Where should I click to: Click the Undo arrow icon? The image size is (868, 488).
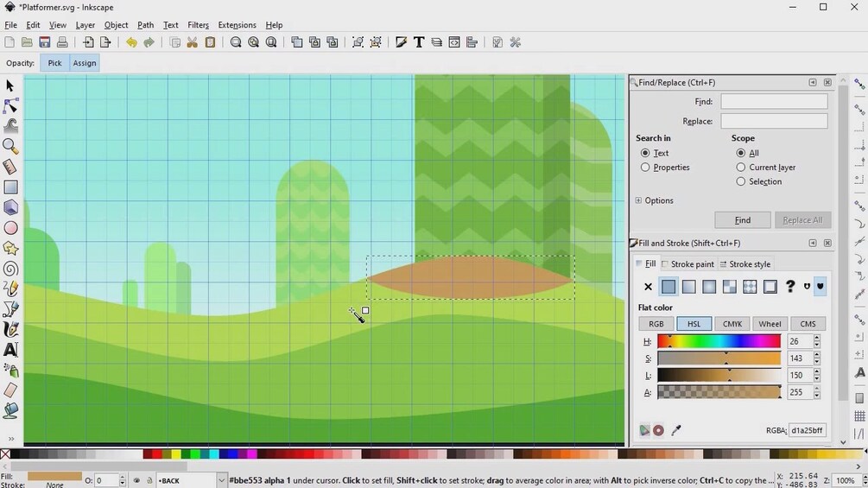tap(131, 42)
